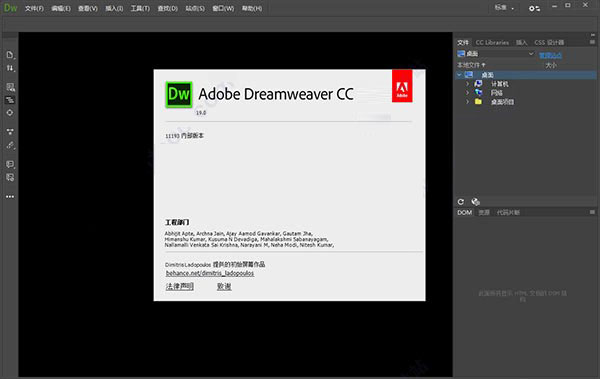The image size is (600, 379).
Task: Open the 查看(V) menu
Action: click(x=88, y=8)
